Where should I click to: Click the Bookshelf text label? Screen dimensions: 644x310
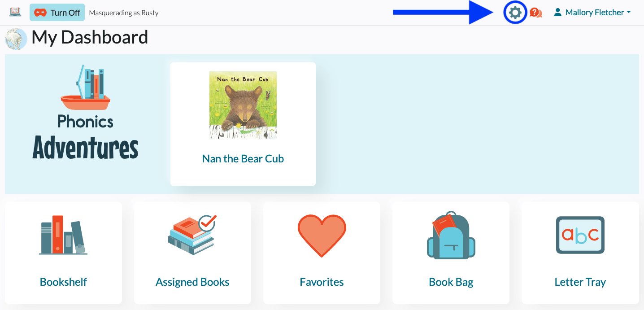click(x=63, y=282)
